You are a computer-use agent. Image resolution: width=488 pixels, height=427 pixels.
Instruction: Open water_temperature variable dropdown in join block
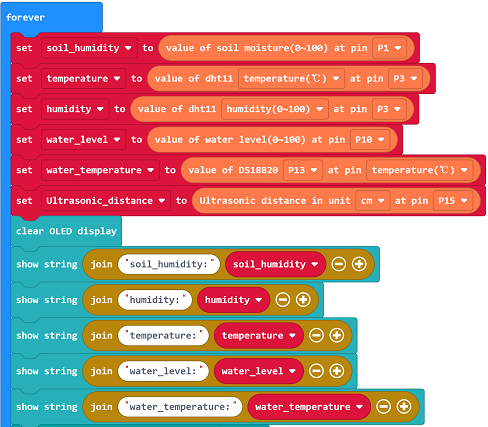point(309,407)
